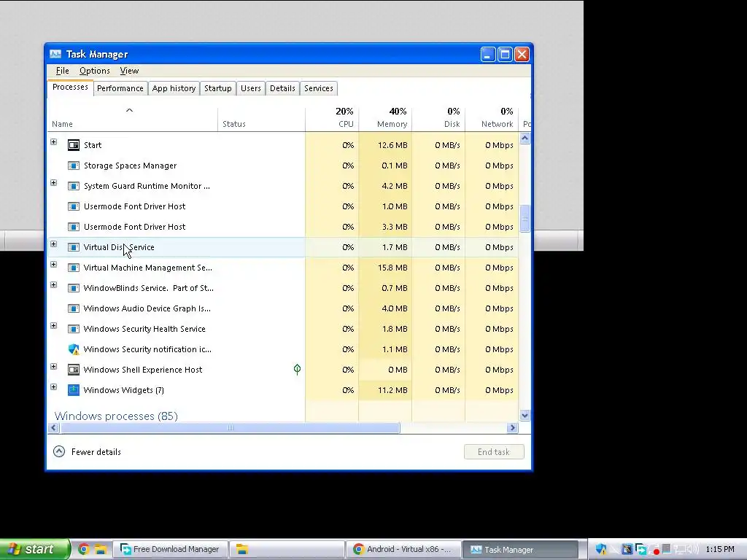The image size is (747, 560).
Task: Click the vertical scrollbar down arrow
Action: 525,415
